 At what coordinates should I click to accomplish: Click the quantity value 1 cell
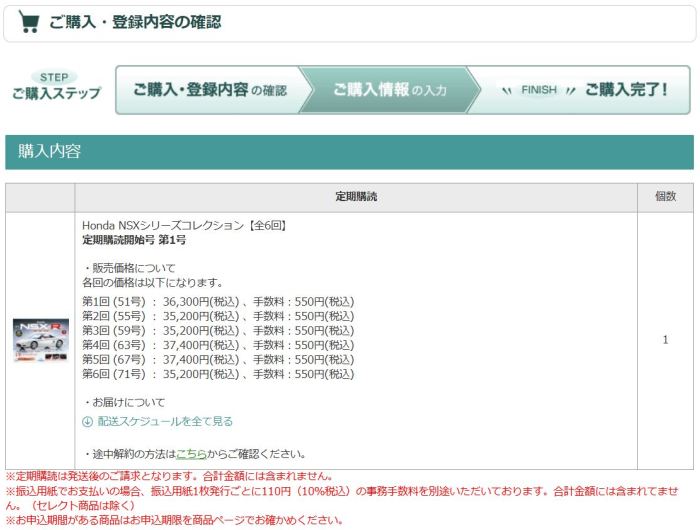coord(665,340)
